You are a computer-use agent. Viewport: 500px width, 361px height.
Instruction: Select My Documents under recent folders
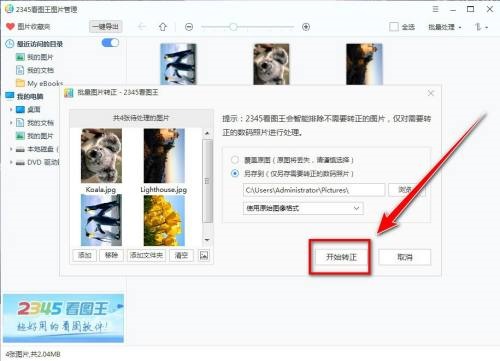pos(35,70)
